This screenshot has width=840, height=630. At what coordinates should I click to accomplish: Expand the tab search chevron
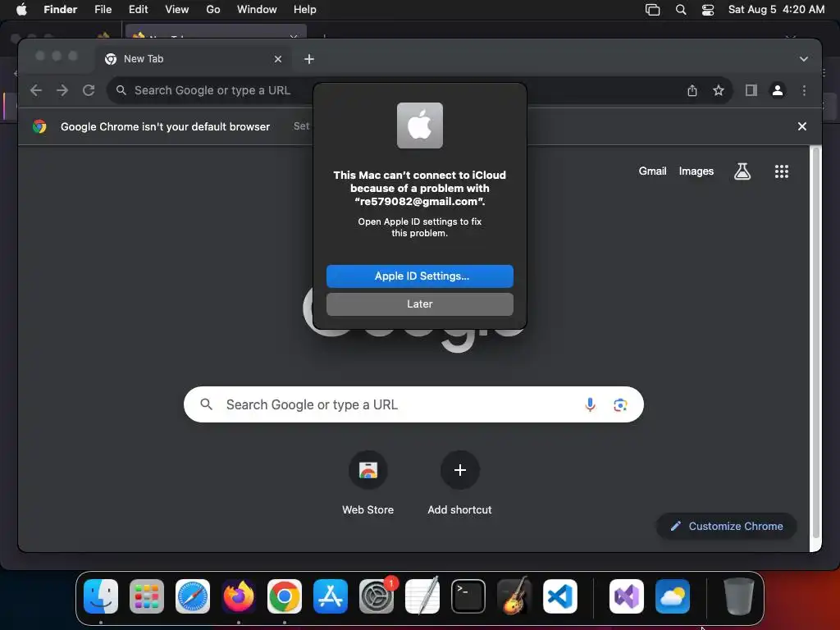[804, 59]
